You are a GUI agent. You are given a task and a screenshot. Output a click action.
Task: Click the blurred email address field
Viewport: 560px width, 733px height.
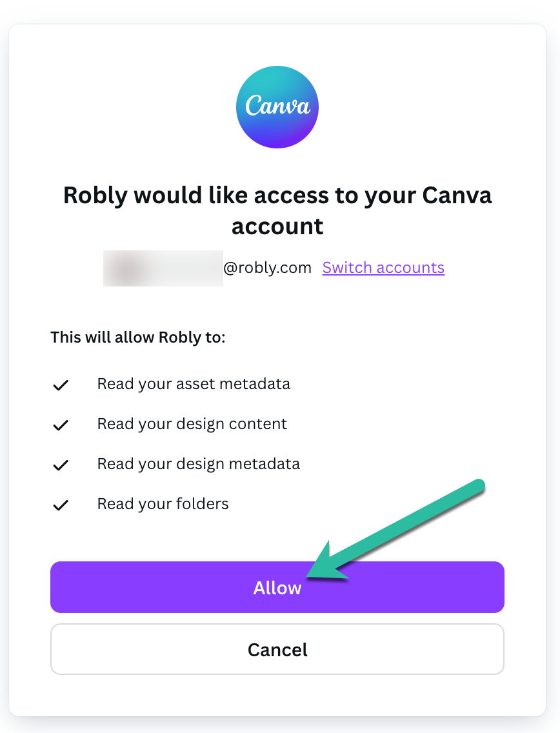coord(163,268)
